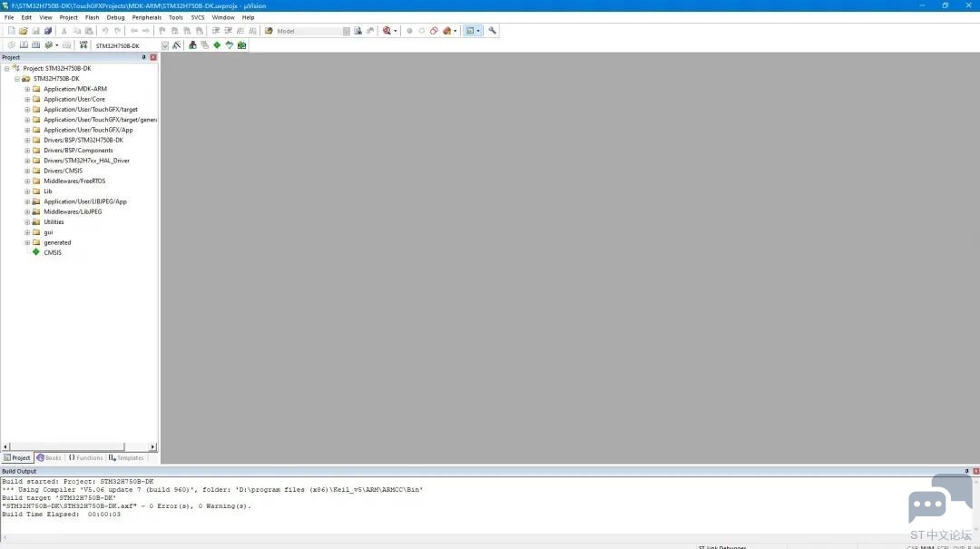This screenshot has height=549, width=980.
Task: Click the Build target icon
Action: [x=24, y=45]
